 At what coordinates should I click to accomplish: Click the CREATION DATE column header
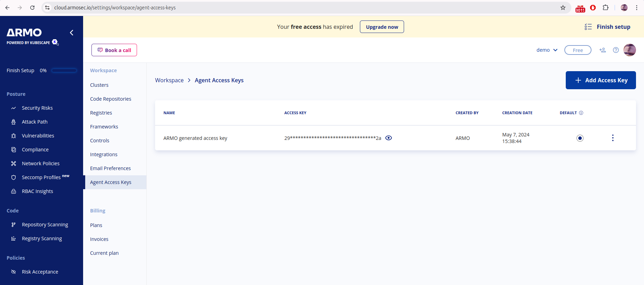[517, 113]
